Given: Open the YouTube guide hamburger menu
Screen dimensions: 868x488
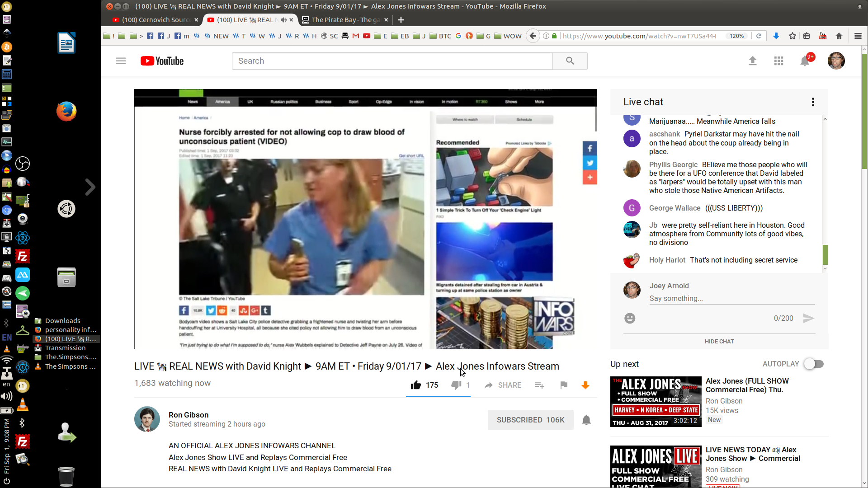Looking at the screenshot, I should (x=121, y=61).
